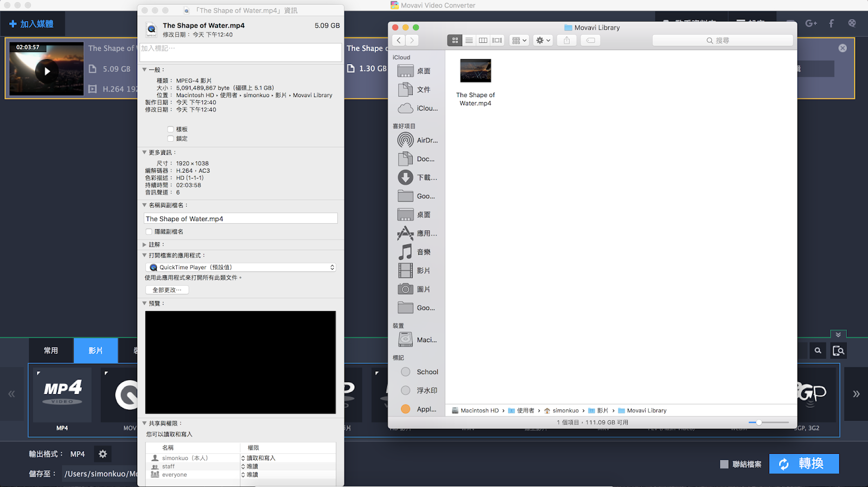Image resolution: width=868 pixels, height=487 pixels.
Task: Click Macintosh HD in Finder path bar
Action: pos(475,410)
